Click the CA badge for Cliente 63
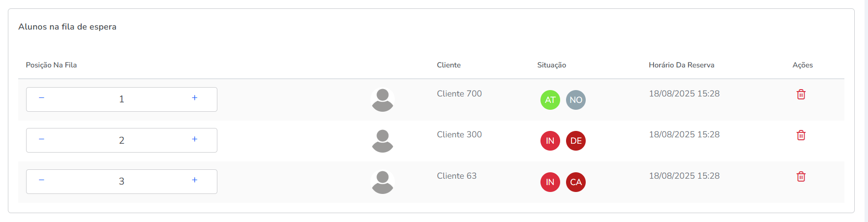This screenshot has width=868, height=222. tap(575, 182)
